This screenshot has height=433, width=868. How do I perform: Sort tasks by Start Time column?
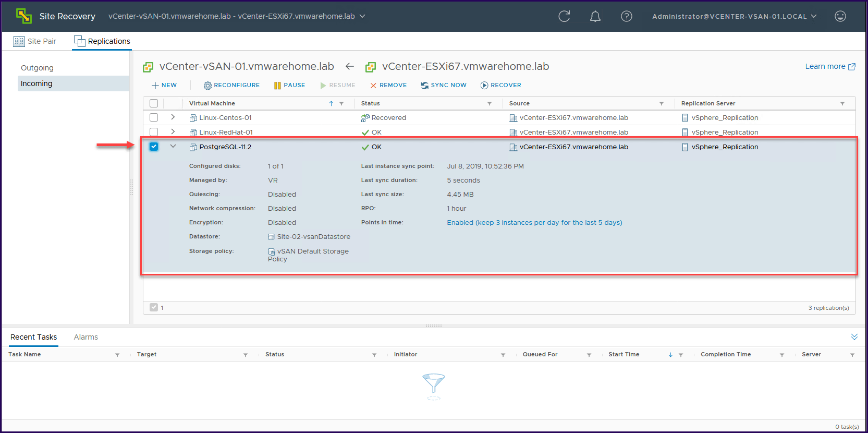point(624,354)
